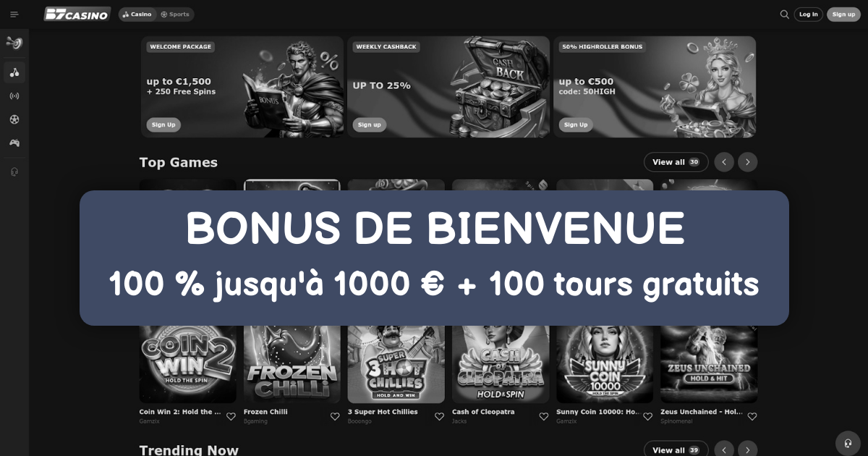The width and height of the screenshot is (868, 456).
Task: Open the hamburger menu icon
Action: [14, 14]
